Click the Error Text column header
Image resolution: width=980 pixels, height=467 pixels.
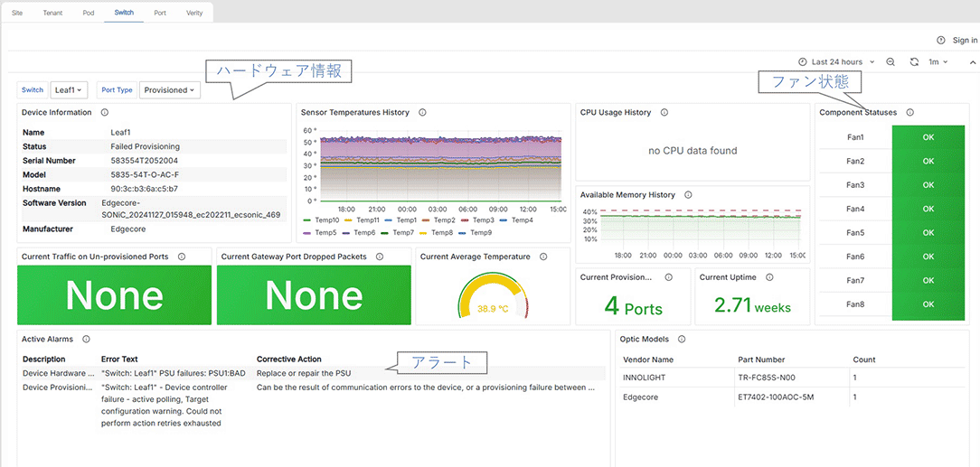119,360
